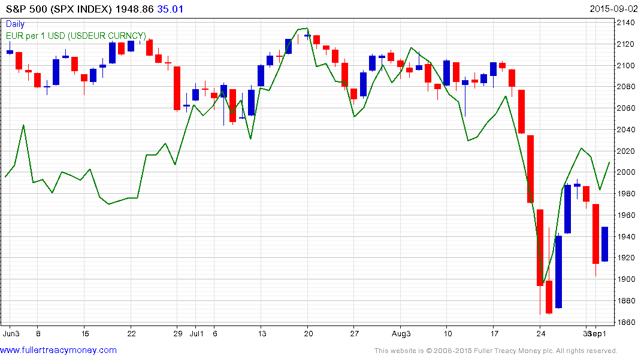Select the EUR per 1 USD legend label
The width and height of the screenshot is (644, 359).
[76, 36]
